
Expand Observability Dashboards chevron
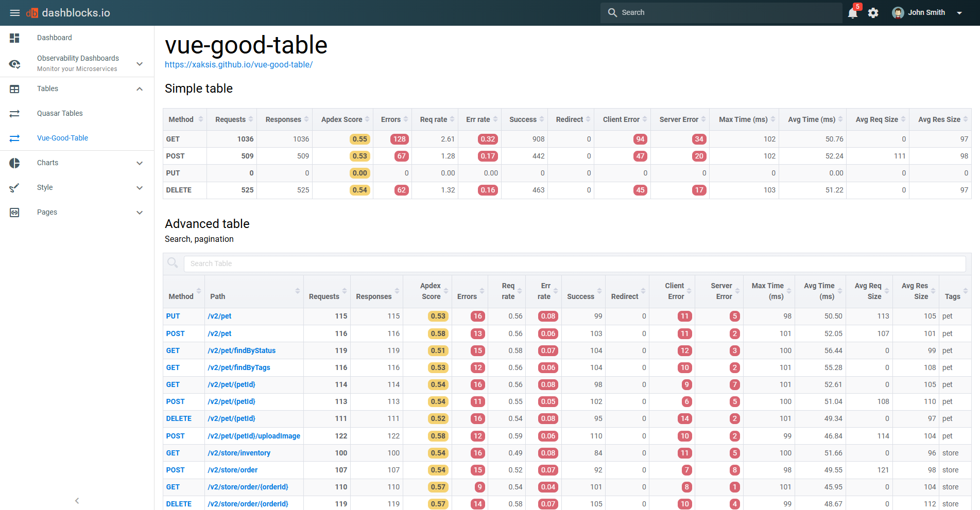click(140, 64)
